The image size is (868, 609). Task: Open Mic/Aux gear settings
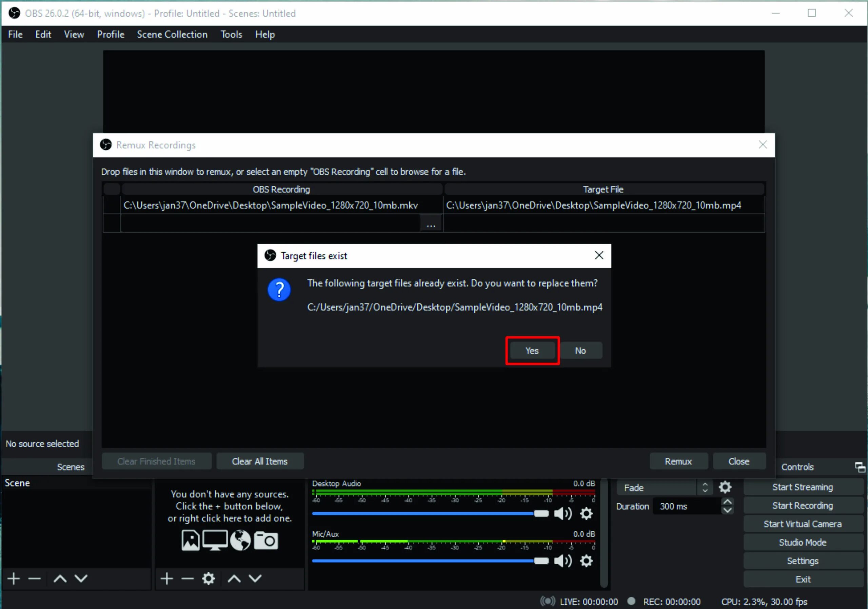pyautogui.click(x=586, y=561)
